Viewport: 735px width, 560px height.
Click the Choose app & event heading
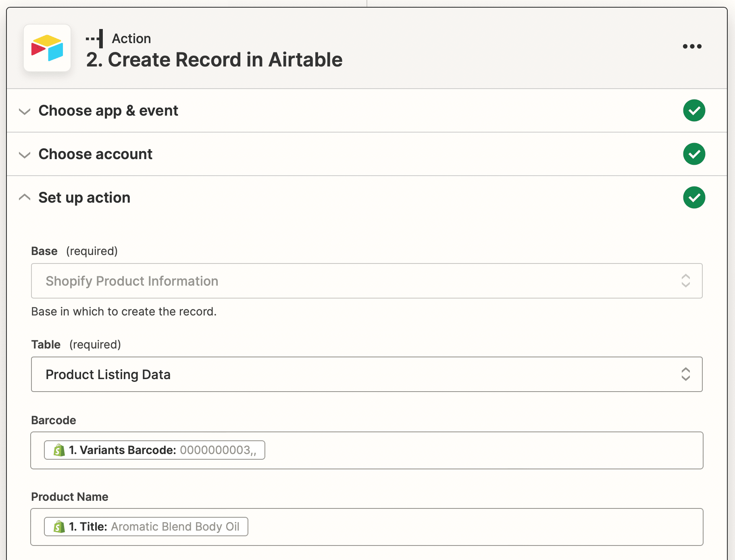click(x=108, y=111)
